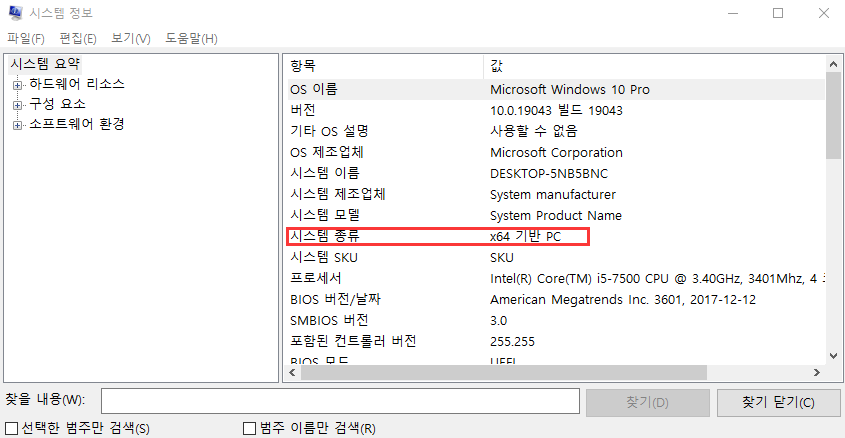Expand the 구성 요소 tree node
The height and width of the screenshot is (438, 845).
pos(17,104)
